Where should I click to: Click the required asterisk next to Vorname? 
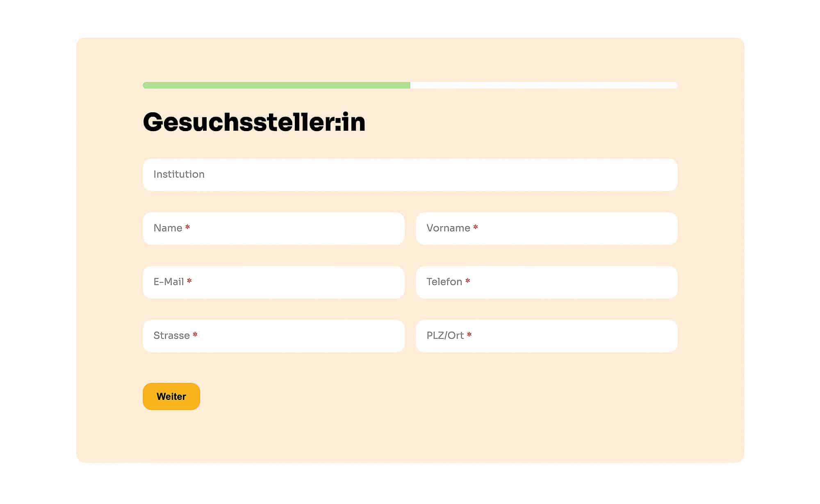(x=476, y=227)
